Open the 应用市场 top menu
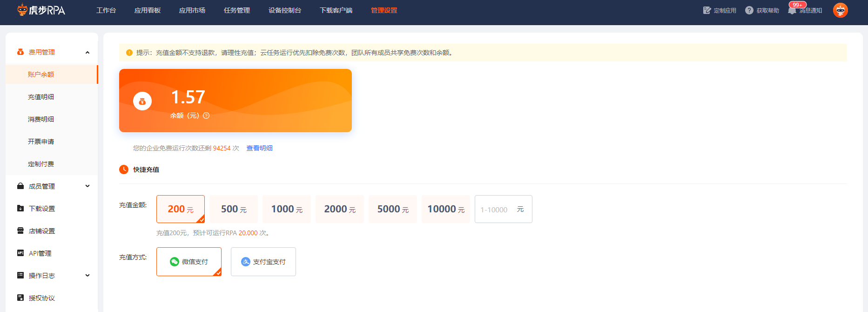 coord(192,10)
